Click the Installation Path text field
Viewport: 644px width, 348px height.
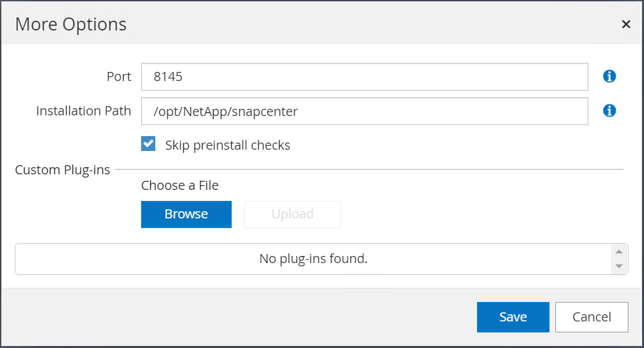pyautogui.click(x=364, y=111)
